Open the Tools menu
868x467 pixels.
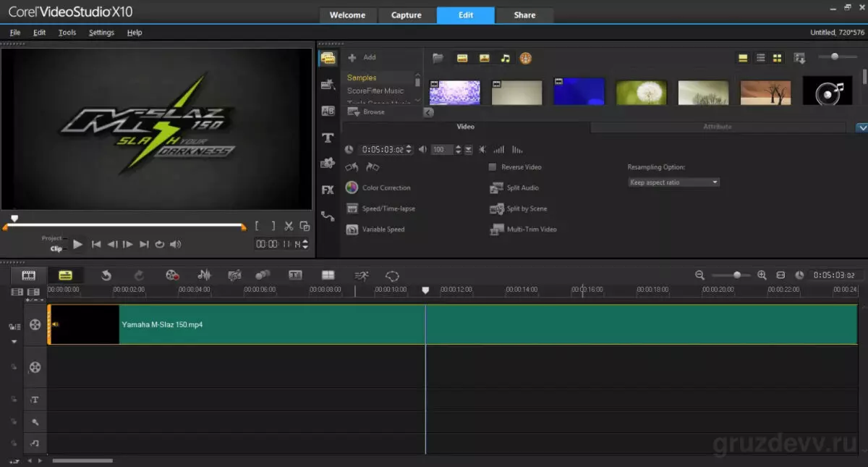[x=67, y=33]
